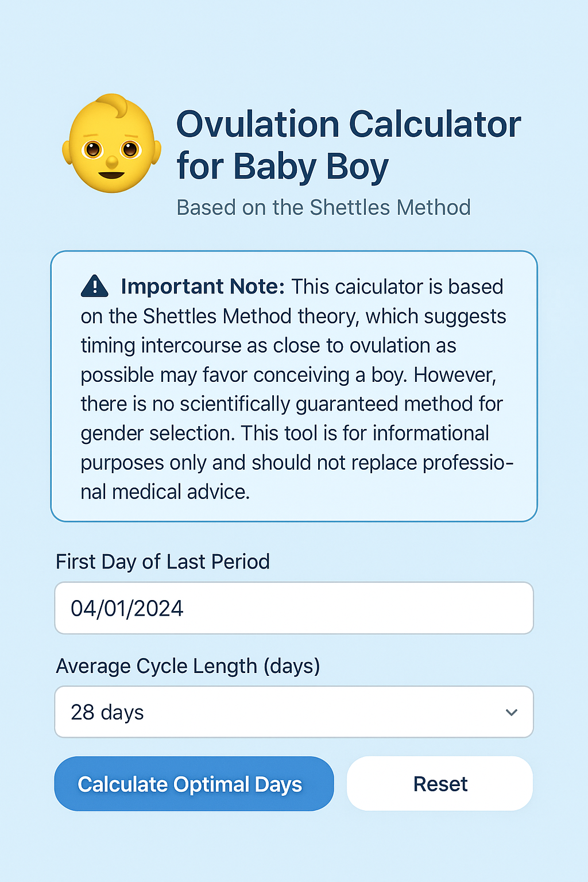
Task: Click "medical advice" at the note's end
Action: pyautogui.click(x=180, y=492)
